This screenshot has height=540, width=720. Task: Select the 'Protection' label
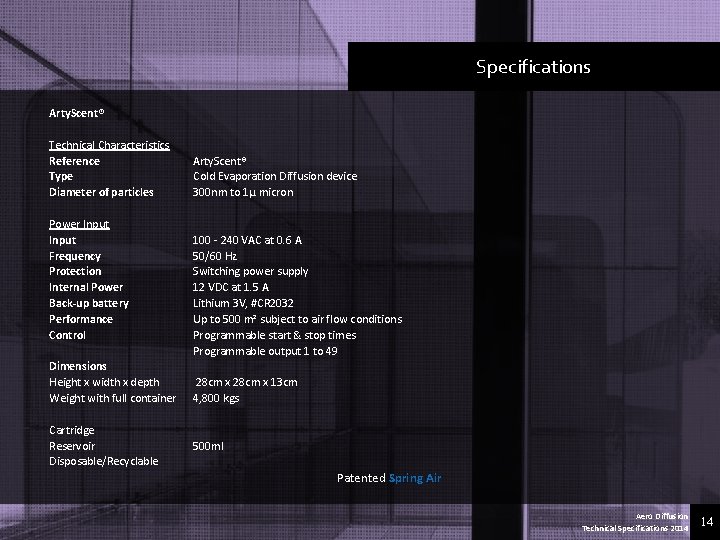tap(75, 271)
